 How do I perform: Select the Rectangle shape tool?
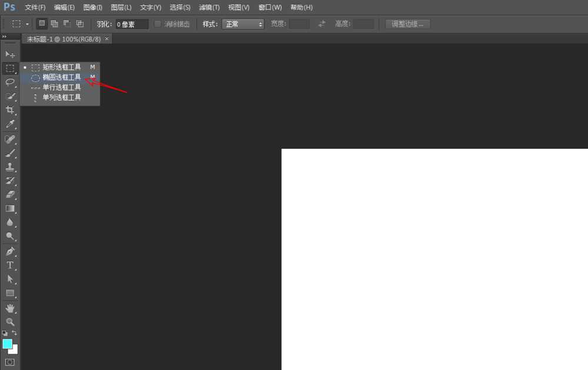[10, 293]
